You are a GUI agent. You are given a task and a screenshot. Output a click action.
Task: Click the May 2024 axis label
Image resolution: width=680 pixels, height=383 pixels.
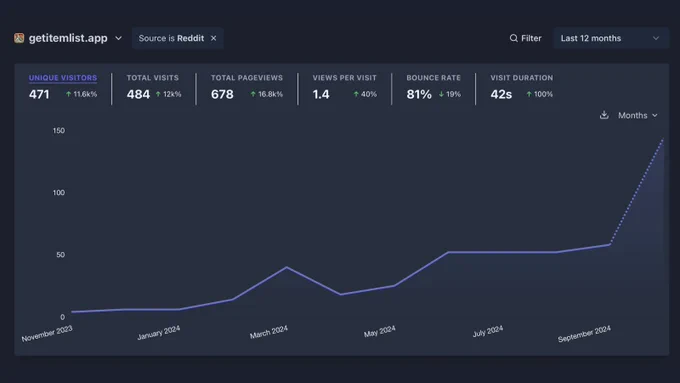(379, 331)
